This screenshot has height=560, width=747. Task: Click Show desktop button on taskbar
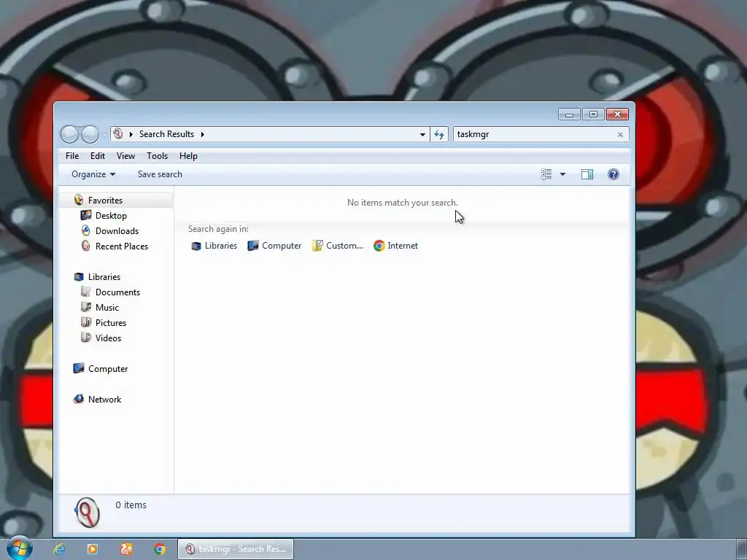coord(742,549)
